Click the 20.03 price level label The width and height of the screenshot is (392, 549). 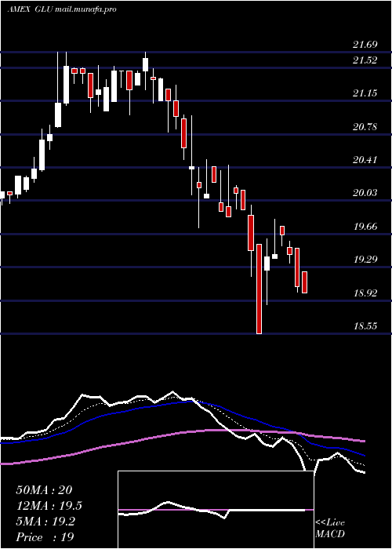365,193
